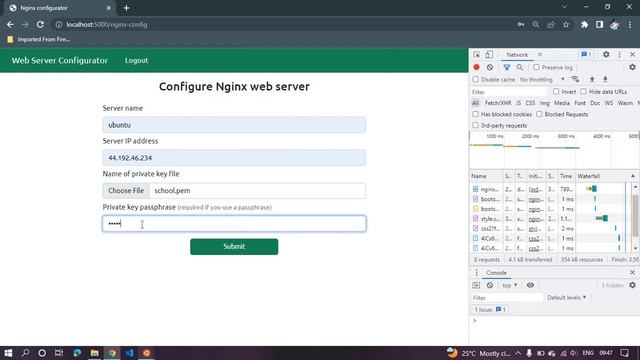Open the Web Server Configurator home link
Viewport: 640px width, 360px height.
tap(60, 60)
